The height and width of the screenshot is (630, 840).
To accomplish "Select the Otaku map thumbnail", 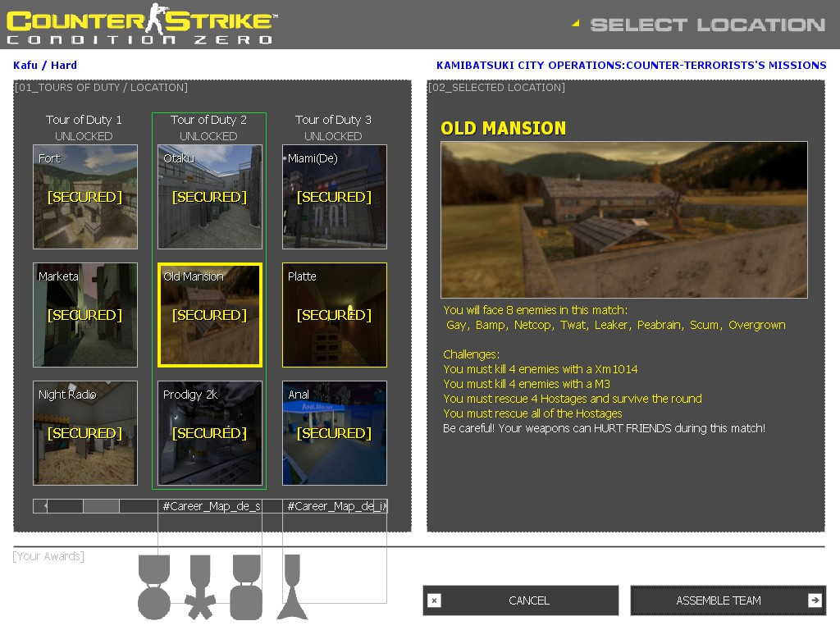I will click(x=210, y=197).
